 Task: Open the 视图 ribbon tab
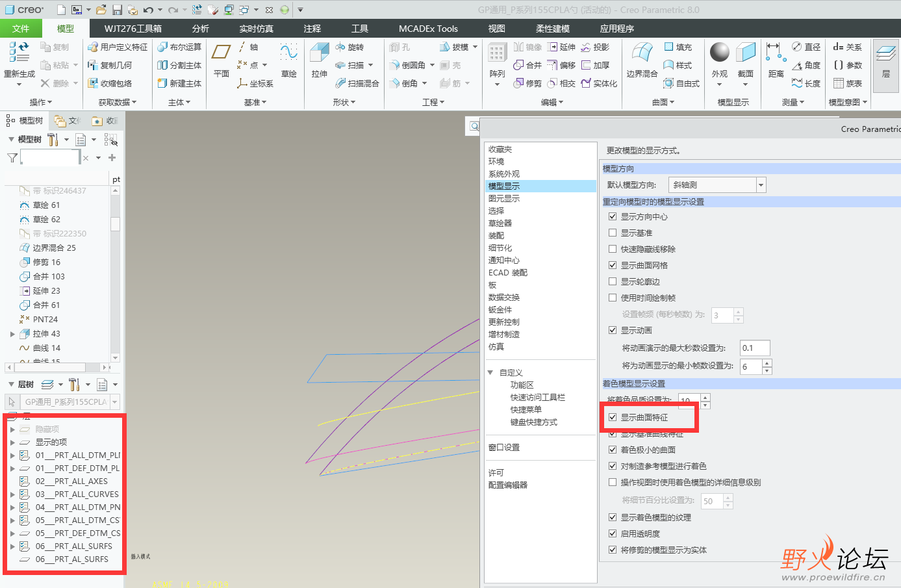(497, 29)
